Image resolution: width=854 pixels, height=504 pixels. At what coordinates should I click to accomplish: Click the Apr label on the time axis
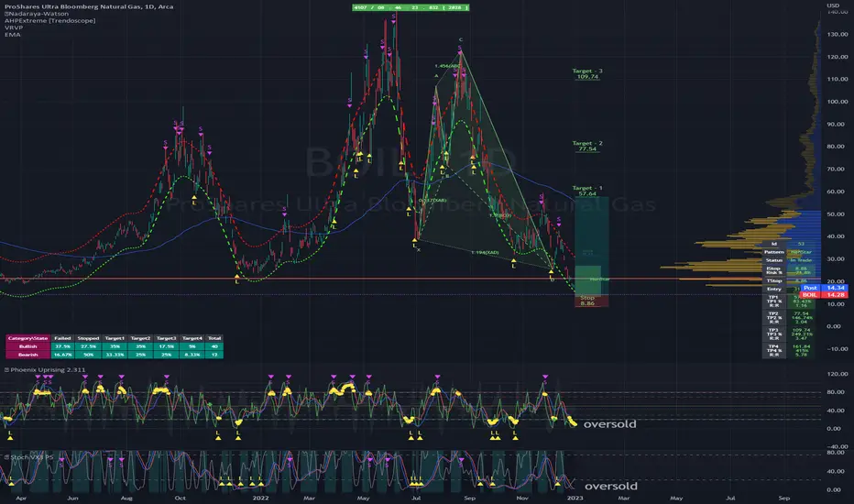(x=21, y=498)
